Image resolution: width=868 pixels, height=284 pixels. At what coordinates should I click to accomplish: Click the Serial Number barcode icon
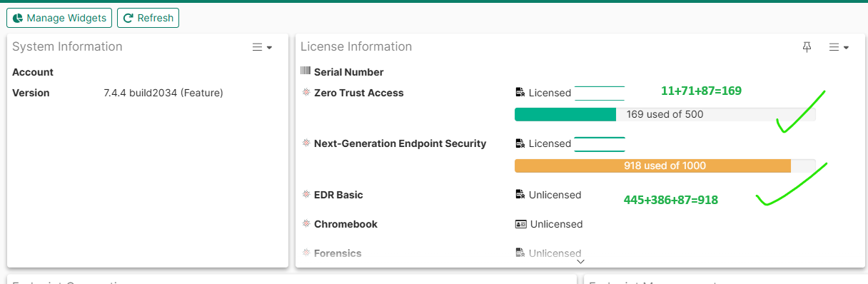tap(306, 71)
